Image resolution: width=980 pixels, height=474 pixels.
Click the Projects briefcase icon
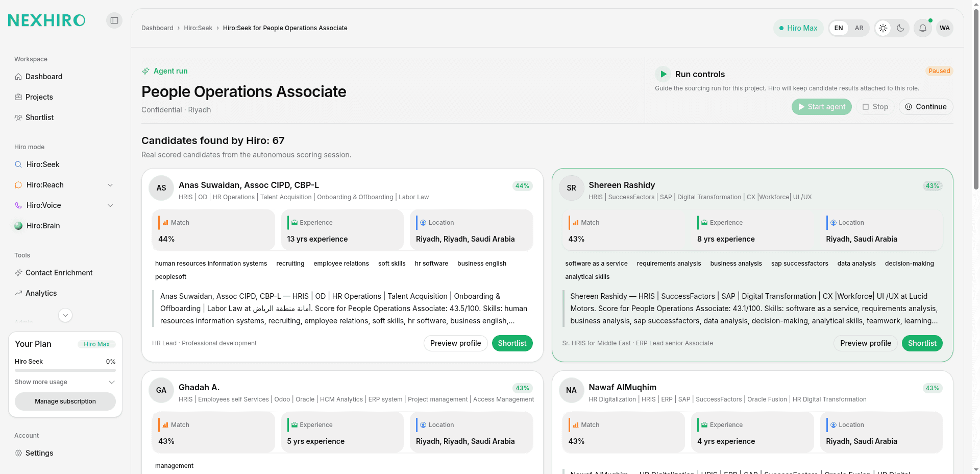pyautogui.click(x=18, y=97)
